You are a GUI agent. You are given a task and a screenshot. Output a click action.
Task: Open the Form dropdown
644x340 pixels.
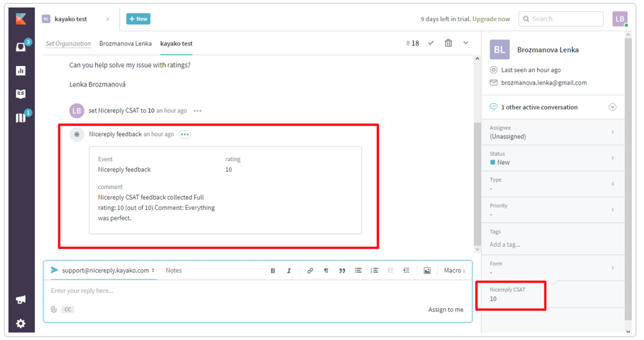pyautogui.click(x=553, y=268)
